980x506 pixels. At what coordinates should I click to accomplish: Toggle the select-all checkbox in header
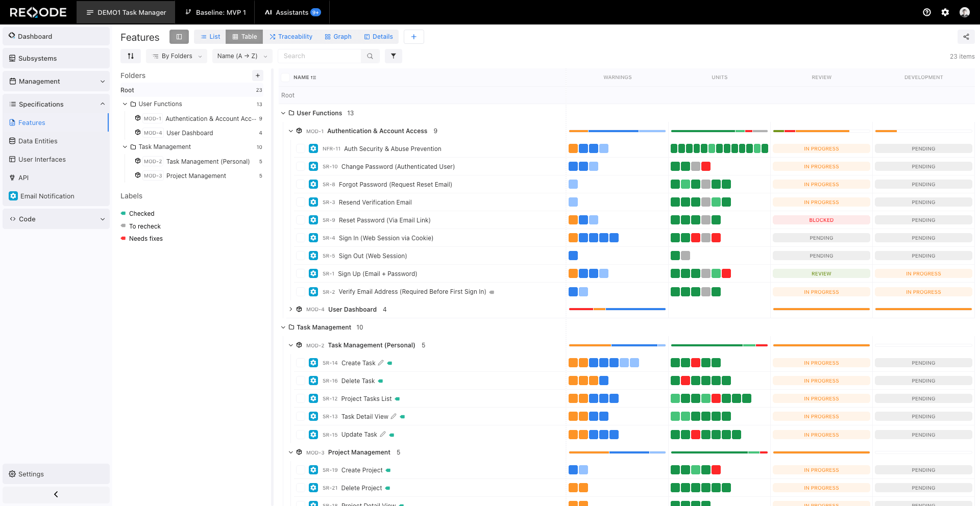(x=285, y=78)
